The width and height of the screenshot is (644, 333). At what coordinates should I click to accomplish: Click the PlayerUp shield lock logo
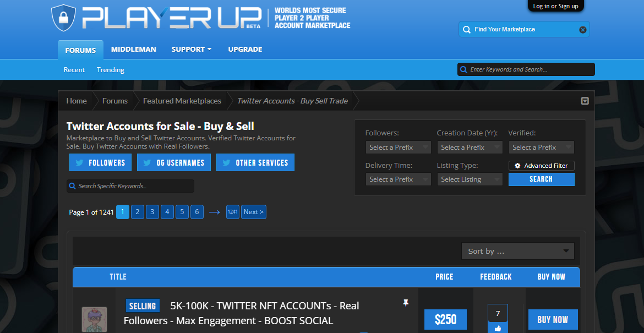pyautogui.click(x=64, y=18)
